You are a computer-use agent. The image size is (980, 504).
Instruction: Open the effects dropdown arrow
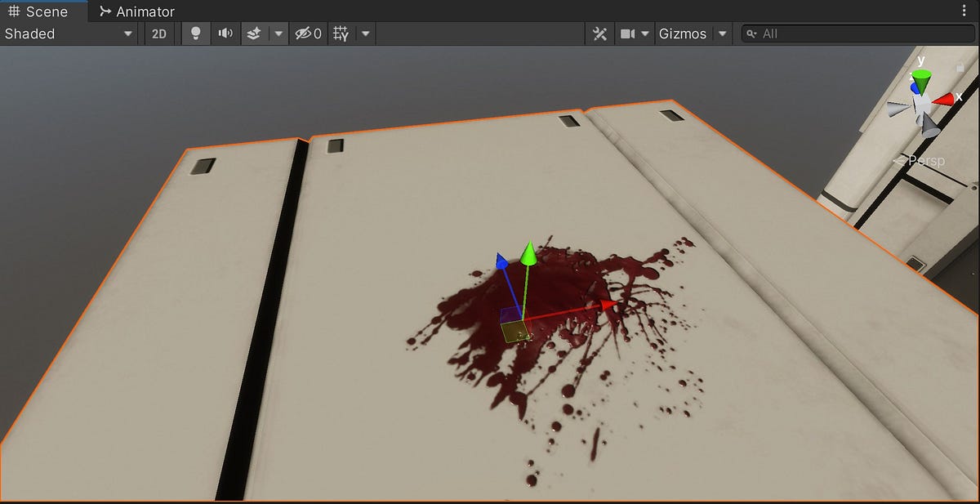[278, 33]
